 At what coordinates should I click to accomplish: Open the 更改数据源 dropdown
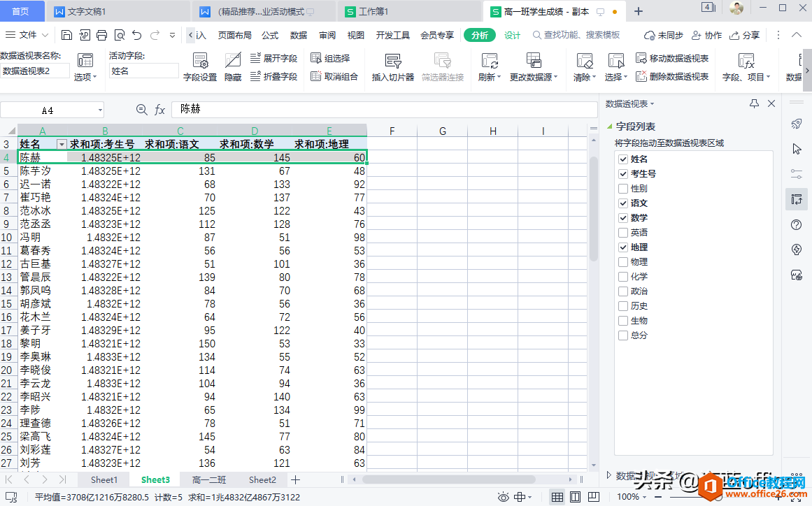point(534,67)
